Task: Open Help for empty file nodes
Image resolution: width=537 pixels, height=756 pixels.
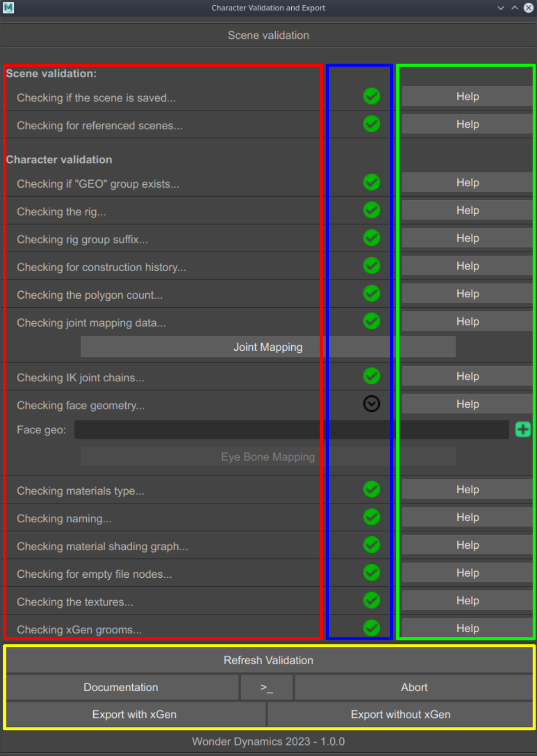Action: click(467, 573)
